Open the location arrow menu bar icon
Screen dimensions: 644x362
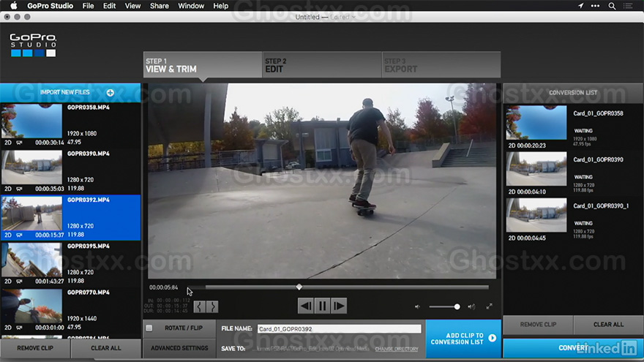(x=580, y=6)
